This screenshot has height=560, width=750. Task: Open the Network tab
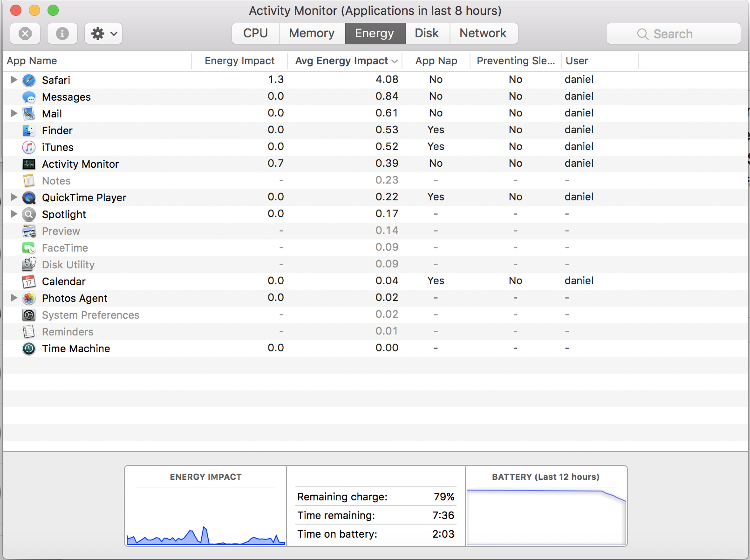(x=483, y=34)
